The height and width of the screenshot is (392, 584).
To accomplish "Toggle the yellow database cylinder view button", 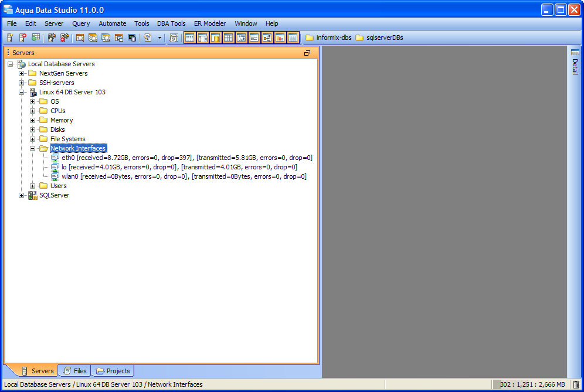I will 216,38.
